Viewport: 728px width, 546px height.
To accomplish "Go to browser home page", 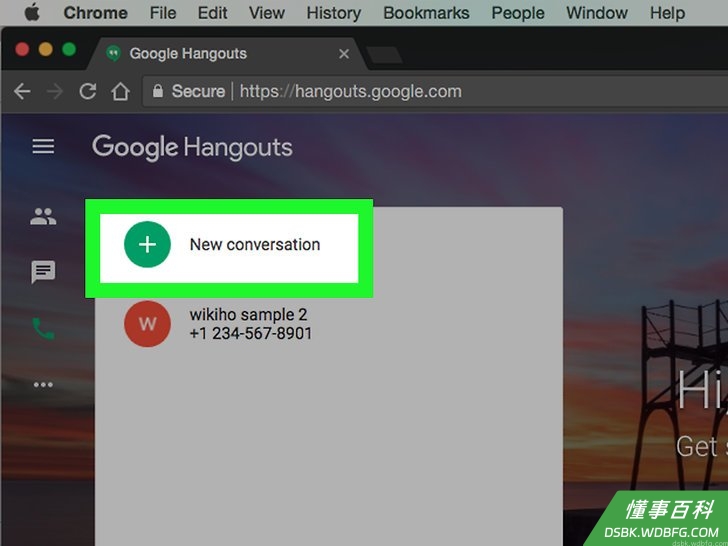I will pos(120,91).
